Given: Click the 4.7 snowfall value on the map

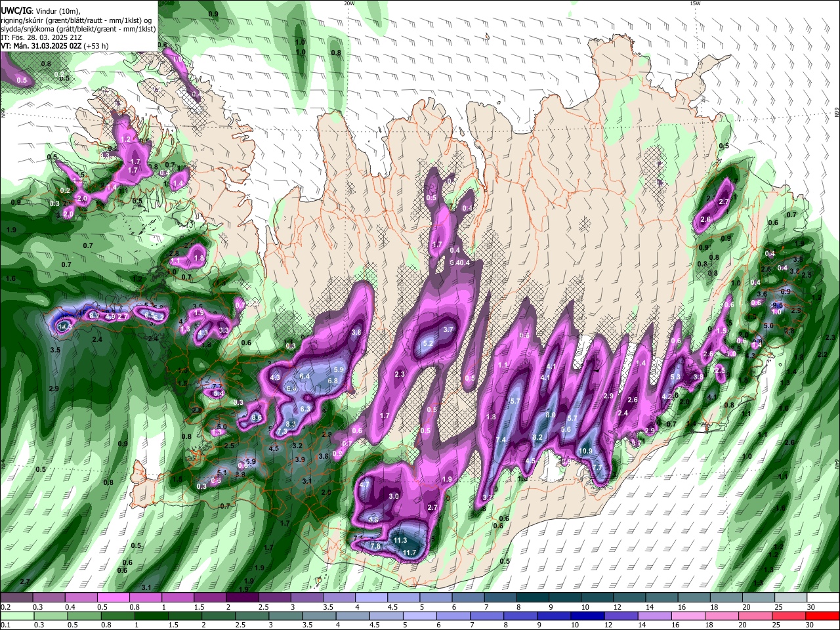Looking at the screenshot, I should [365, 484].
